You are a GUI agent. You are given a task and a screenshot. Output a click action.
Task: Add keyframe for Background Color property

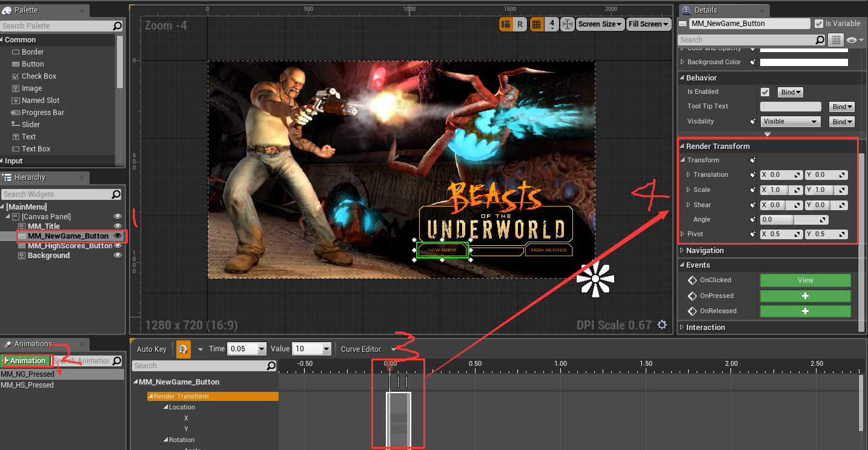(x=753, y=62)
